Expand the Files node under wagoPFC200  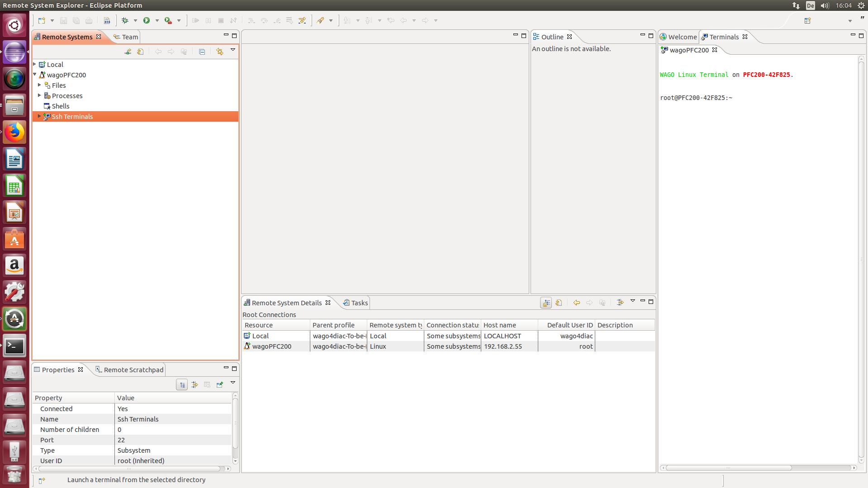click(39, 85)
